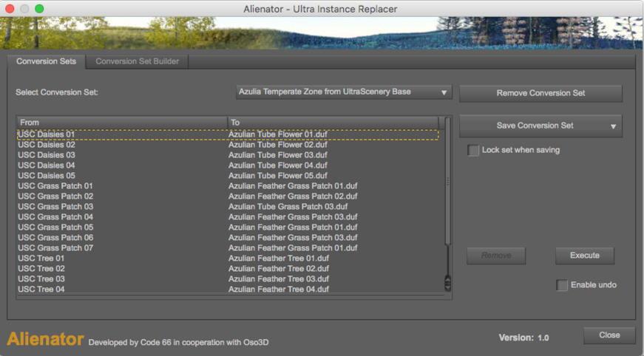
Task: Expand the Save Conversion Set dropdown arrow
Action: click(x=613, y=126)
